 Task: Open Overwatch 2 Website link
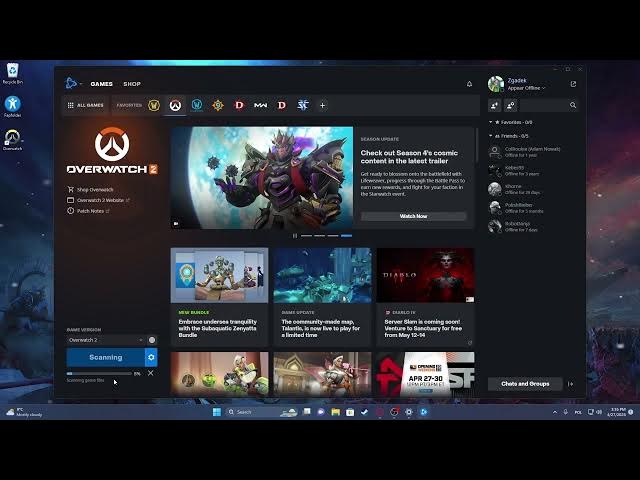pos(98,200)
